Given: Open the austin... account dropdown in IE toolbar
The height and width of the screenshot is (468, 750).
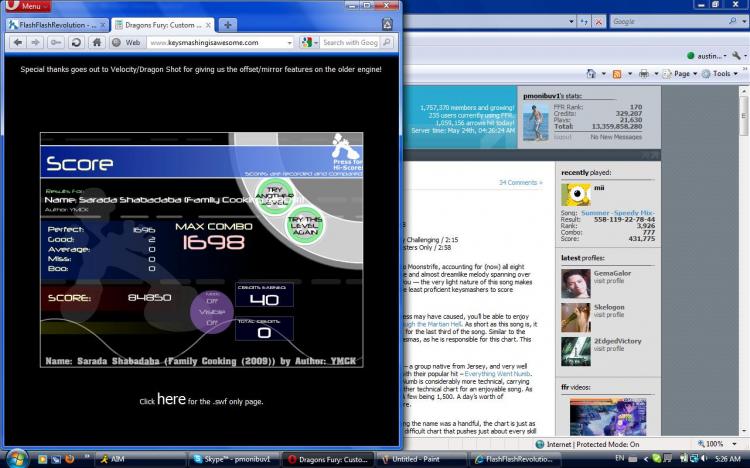Looking at the screenshot, I should (x=707, y=56).
